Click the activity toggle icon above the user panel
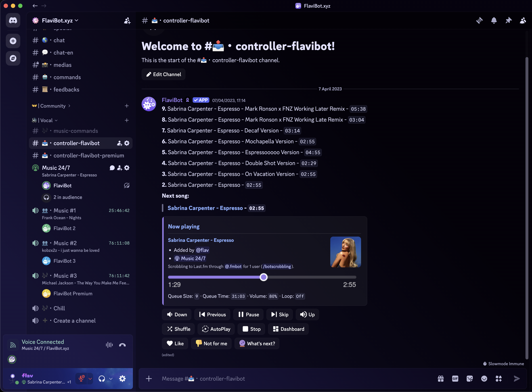Screen dimensions: 532x392 (12, 359)
